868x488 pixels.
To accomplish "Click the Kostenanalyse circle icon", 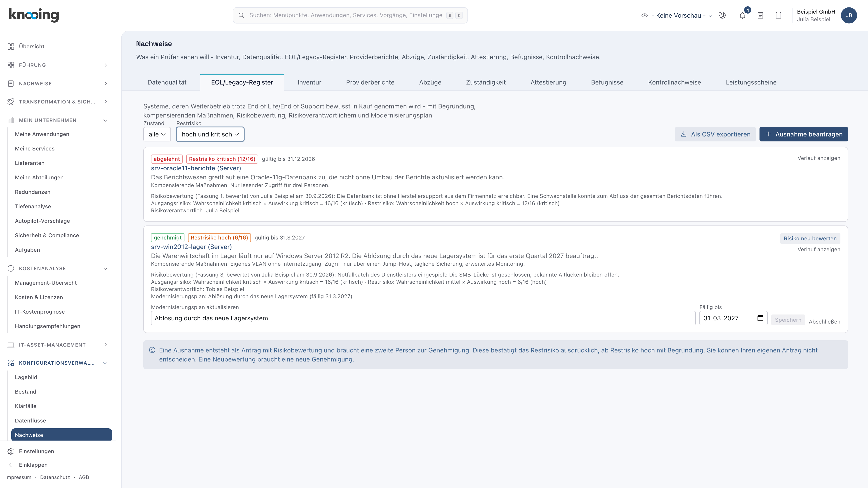I will (x=11, y=268).
